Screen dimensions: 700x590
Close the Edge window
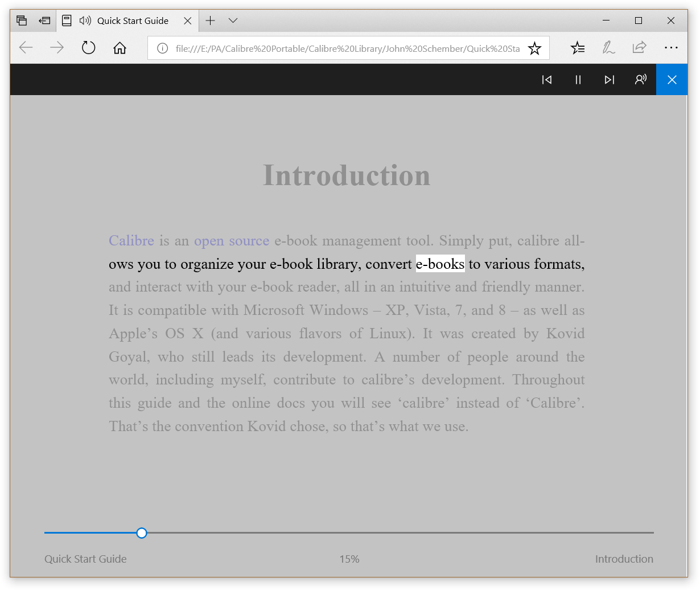671,21
